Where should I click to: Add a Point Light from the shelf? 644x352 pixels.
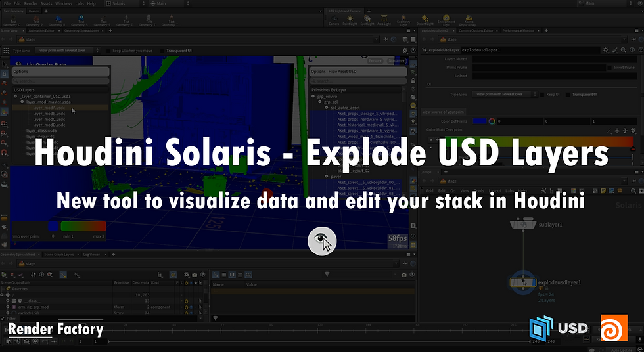350,20
